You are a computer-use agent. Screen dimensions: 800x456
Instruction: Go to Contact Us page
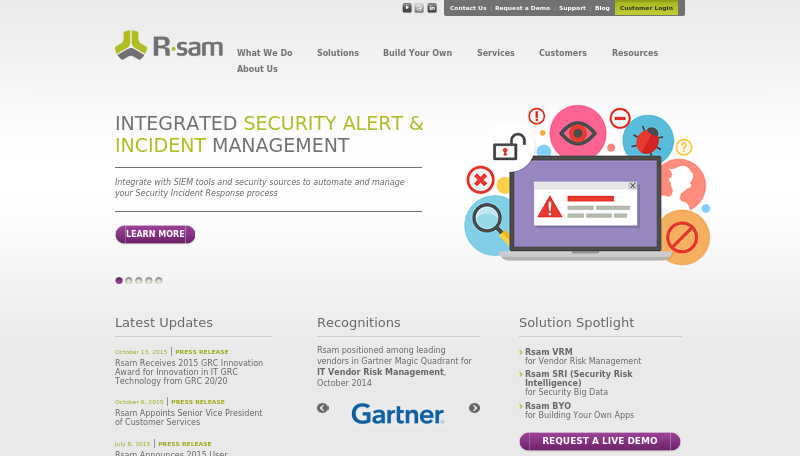coord(468,8)
